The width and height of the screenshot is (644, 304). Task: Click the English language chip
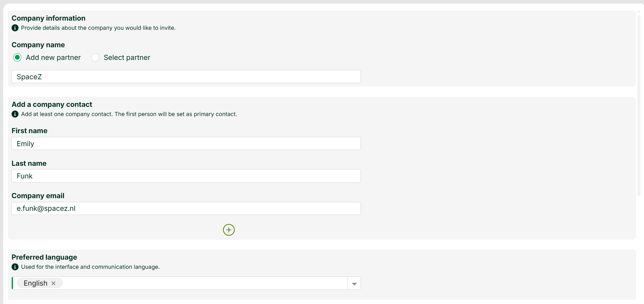pyautogui.click(x=40, y=283)
